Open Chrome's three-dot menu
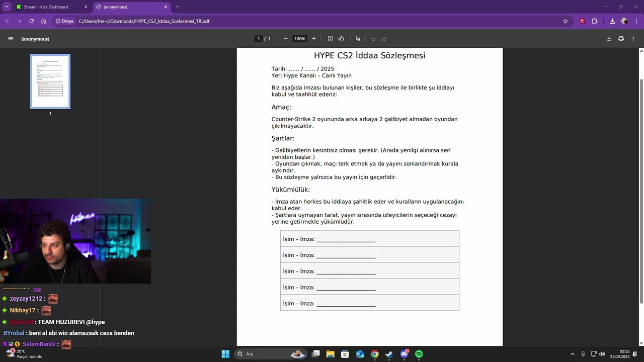Viewport: 644px width, 362px height. [x=636, y=21]
